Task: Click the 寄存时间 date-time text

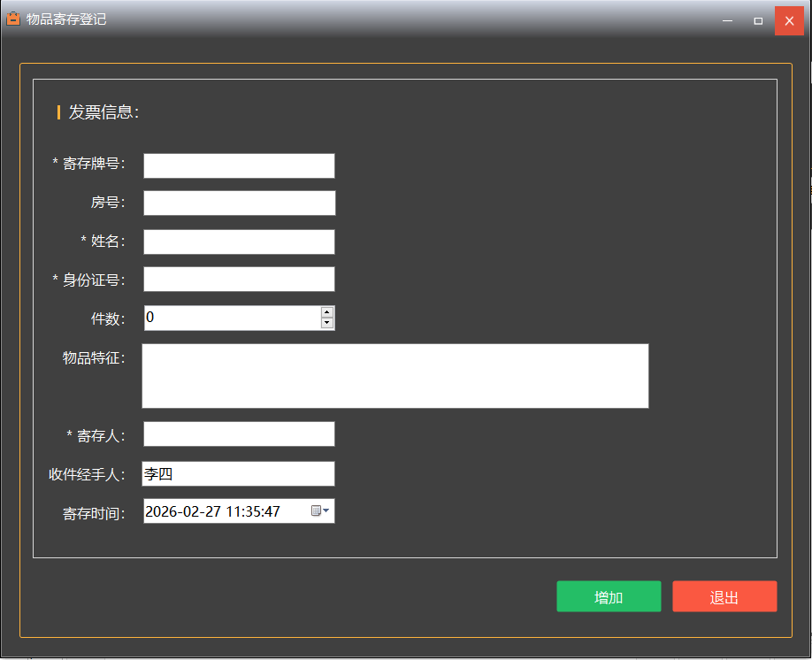Action: coord(212,511)
